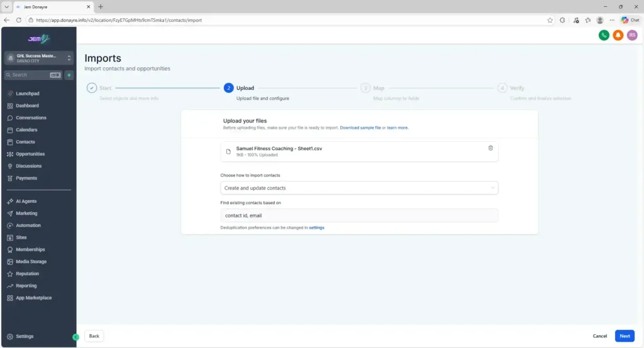Open Media Storage in sidebar
Image resolution: width=644 pixels, height=348 pixels.
pos(31,261)
